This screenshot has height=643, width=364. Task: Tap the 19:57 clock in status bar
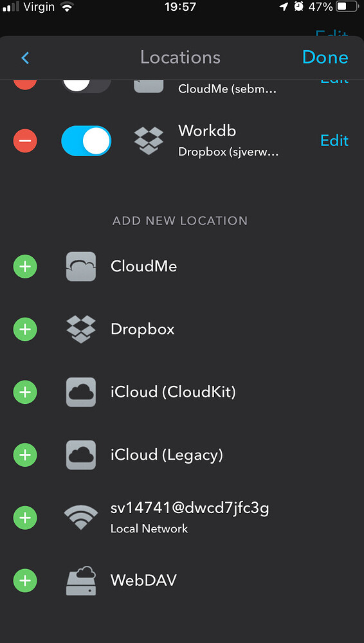[x=180, y=6]
